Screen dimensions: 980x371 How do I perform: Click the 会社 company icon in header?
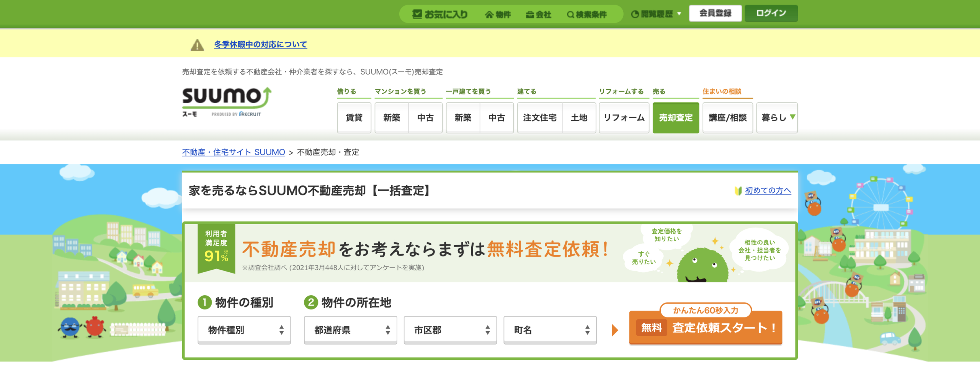coord(530,15)
